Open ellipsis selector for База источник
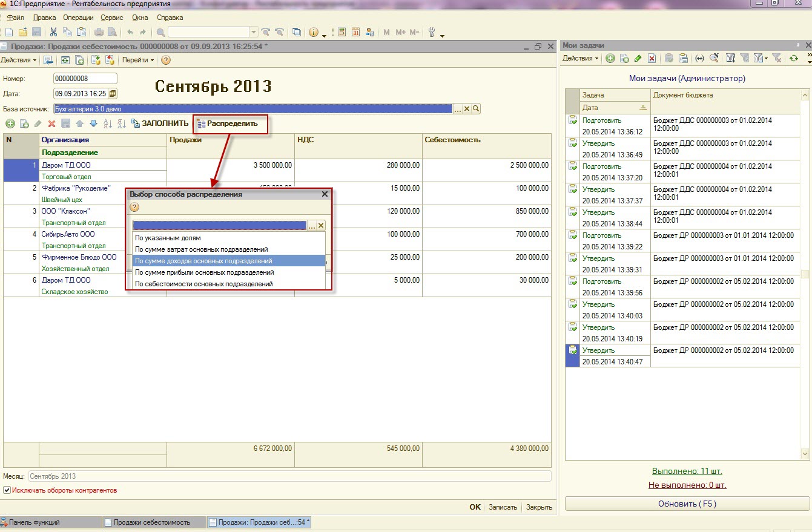812x532 pixels. (x=458, y=109)
